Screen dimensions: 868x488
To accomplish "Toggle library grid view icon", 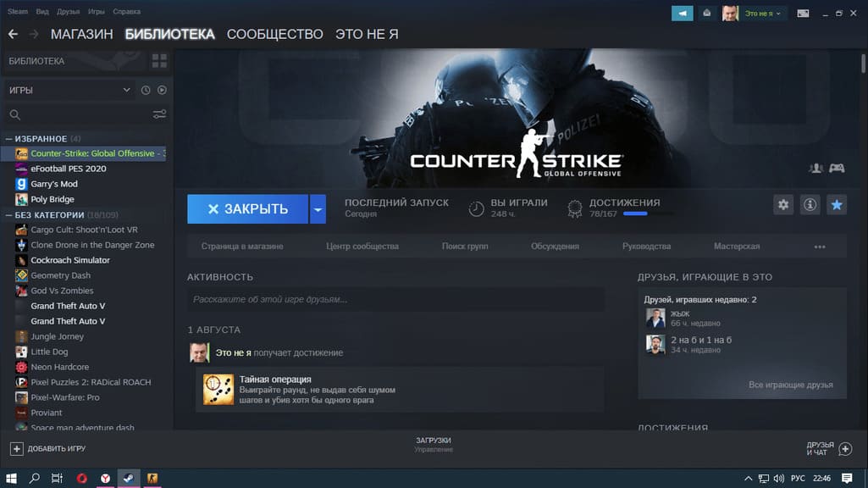I will tap(159, 61).
